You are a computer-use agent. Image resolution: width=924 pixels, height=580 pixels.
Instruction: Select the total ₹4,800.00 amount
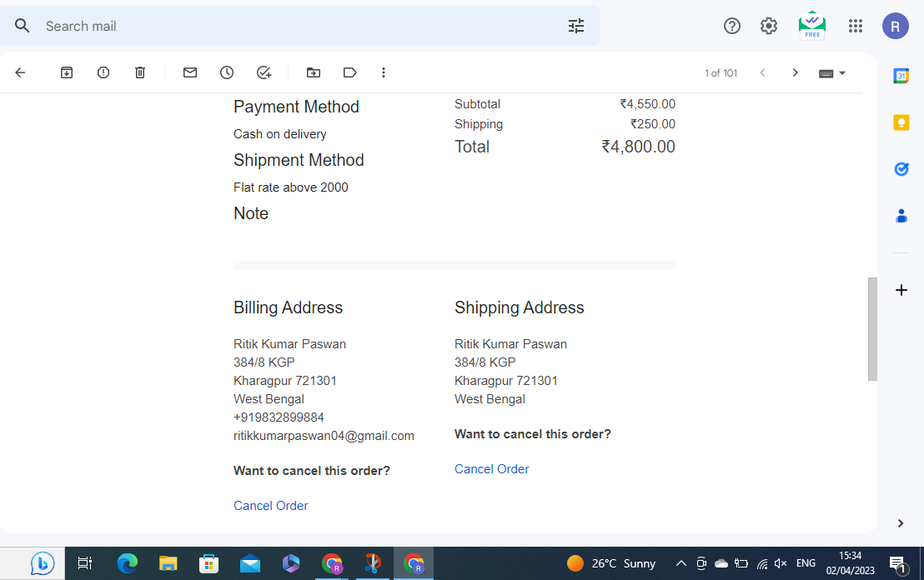[638, 147]
